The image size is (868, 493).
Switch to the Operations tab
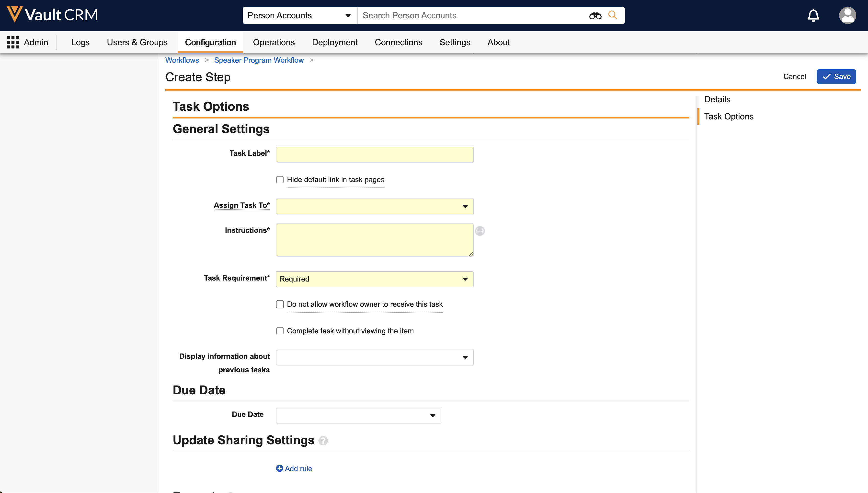[x=274, y=42]
